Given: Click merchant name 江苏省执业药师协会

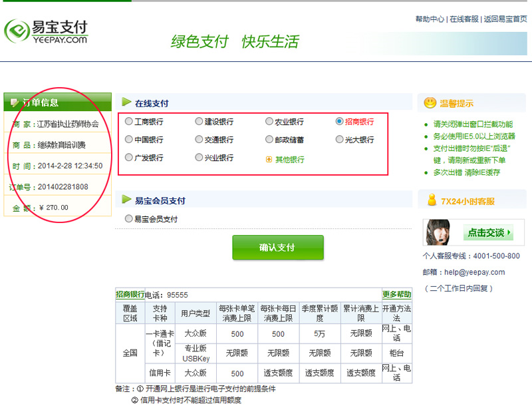Looking at the screenshot, I should 68,124.
